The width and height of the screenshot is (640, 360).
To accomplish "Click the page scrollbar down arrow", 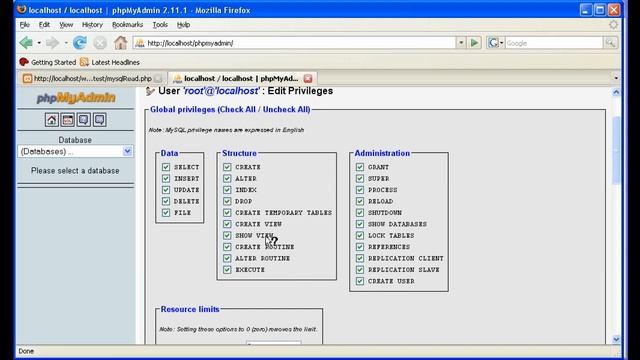I will click(x=616, y=339).
